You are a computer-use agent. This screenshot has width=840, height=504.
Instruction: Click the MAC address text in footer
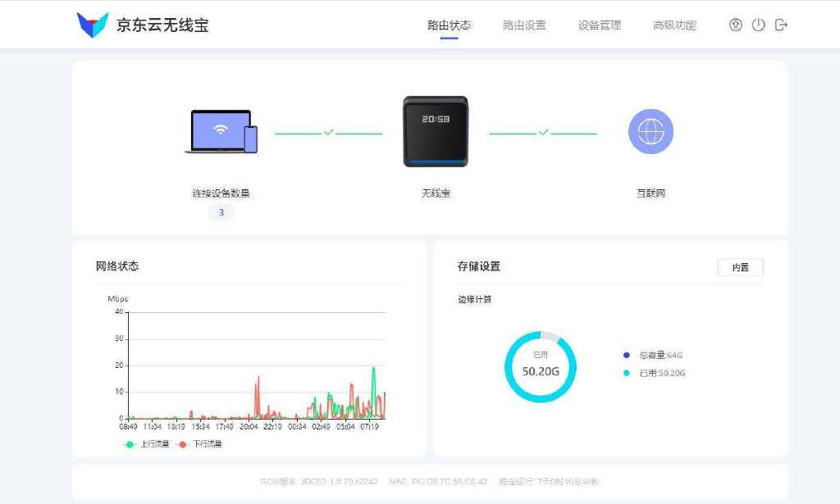[x=438, y=482]
